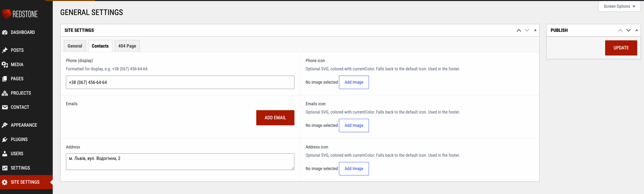Switch to the General tab
Viewport: 644px width, 194px height.
tap(75, 46)
